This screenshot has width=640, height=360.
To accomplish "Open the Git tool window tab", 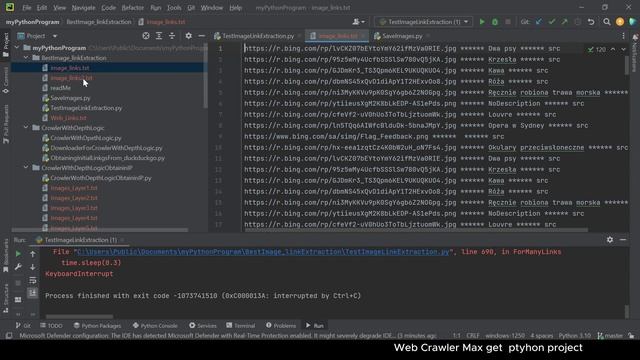I will [x=23, y=325].
